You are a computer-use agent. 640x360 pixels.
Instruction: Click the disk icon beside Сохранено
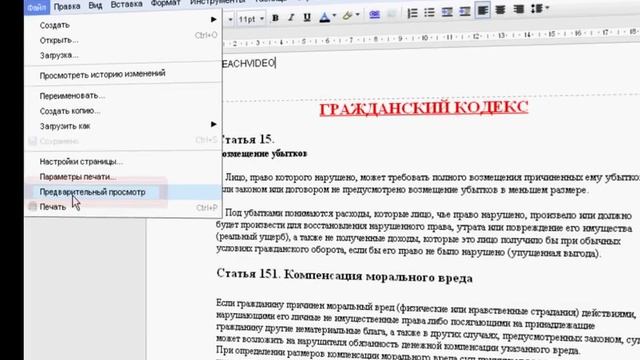pyautogui.click(x=32, y=141)
